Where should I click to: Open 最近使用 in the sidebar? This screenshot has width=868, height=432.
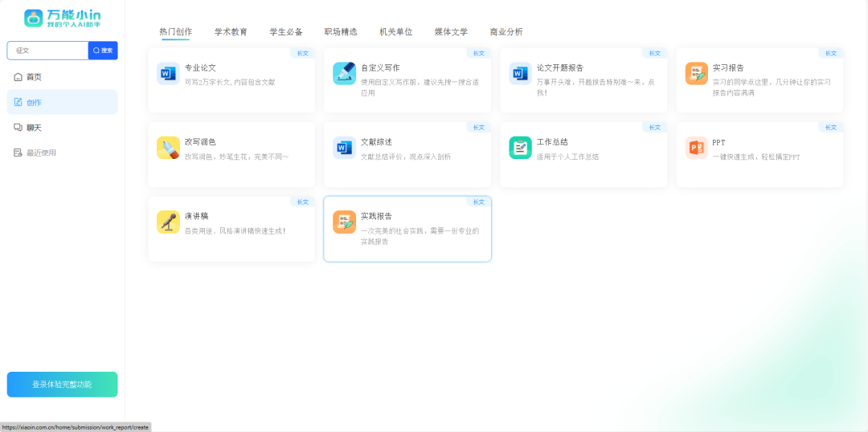click(62, 153)
